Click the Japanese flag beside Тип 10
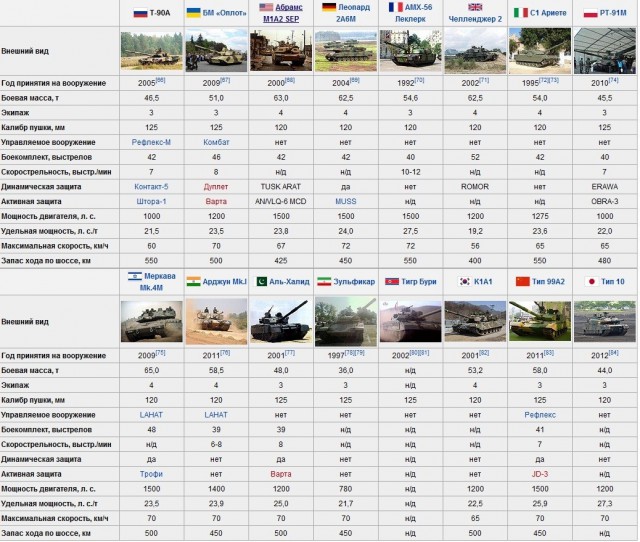The image size is (640, 542). point(591,282)
